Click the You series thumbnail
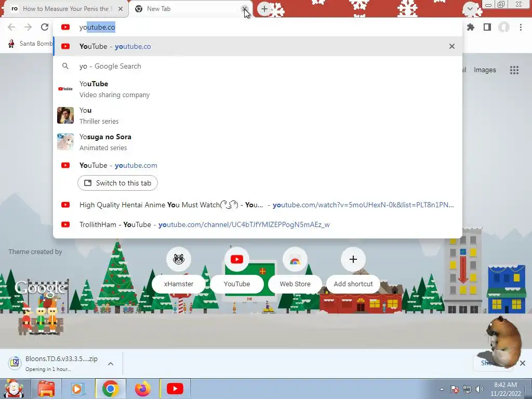 click(x=65, y=115)
